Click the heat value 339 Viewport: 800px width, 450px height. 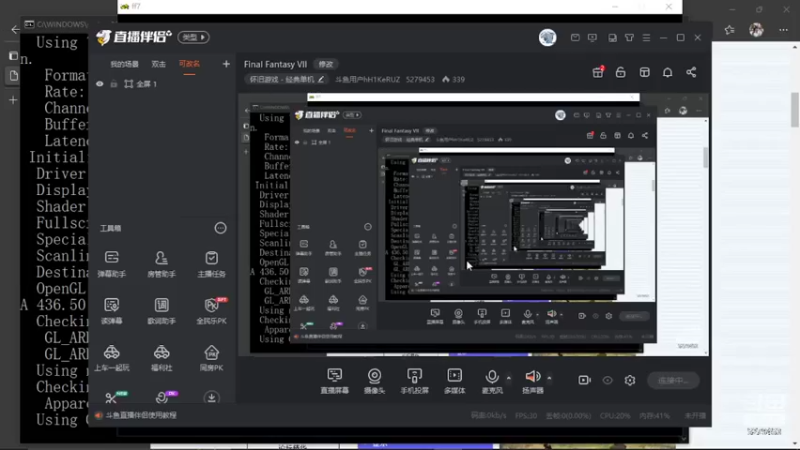(454, 80)
